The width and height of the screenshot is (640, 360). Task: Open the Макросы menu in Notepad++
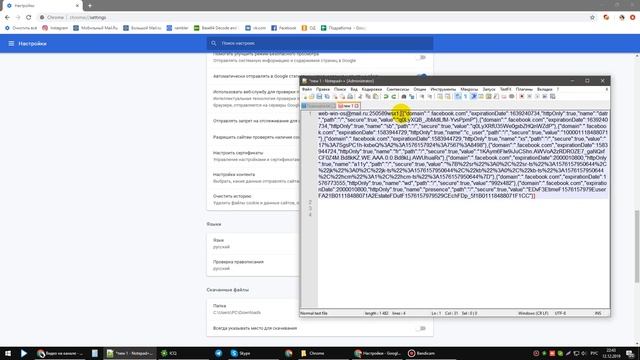(x=469, y=89)
